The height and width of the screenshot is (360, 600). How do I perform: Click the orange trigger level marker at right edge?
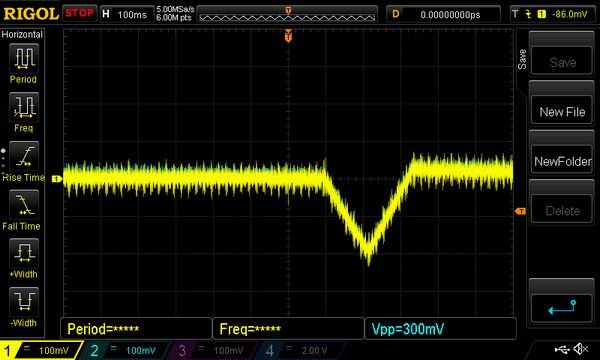point(520,211)
